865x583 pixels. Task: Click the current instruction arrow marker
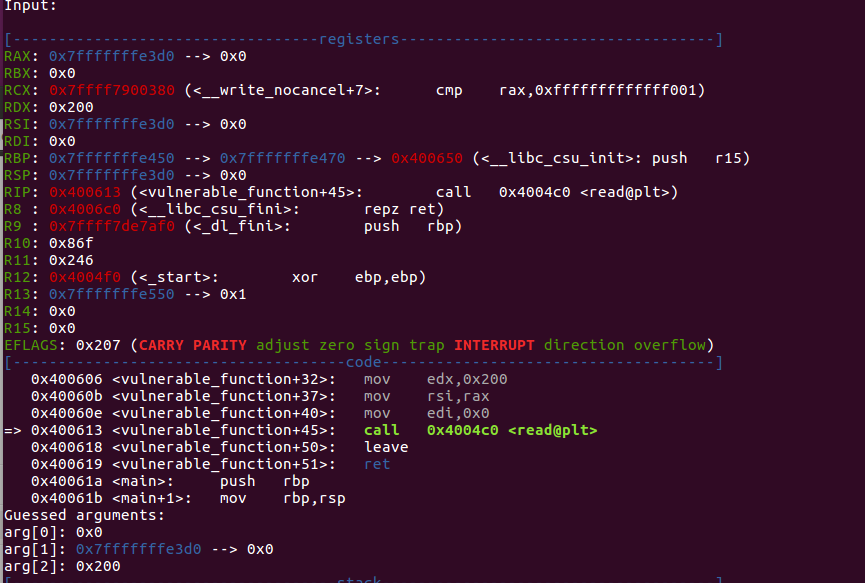click(x=13, y=430)
